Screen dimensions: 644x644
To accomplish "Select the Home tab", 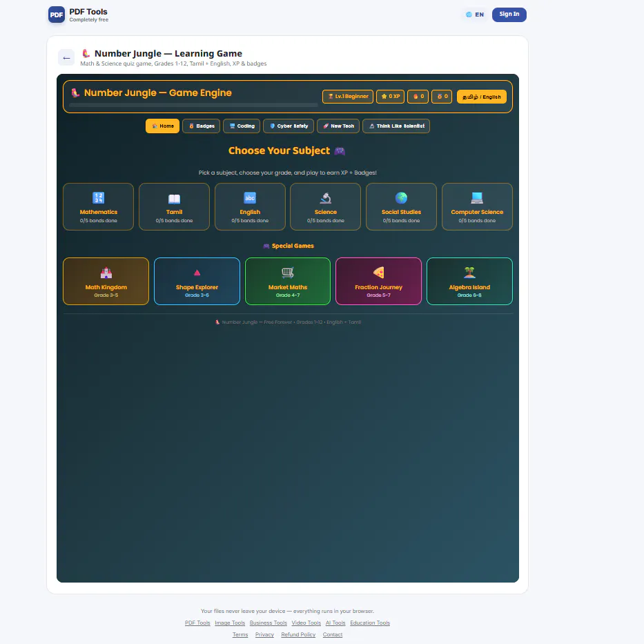I will [x=162, y=126].
